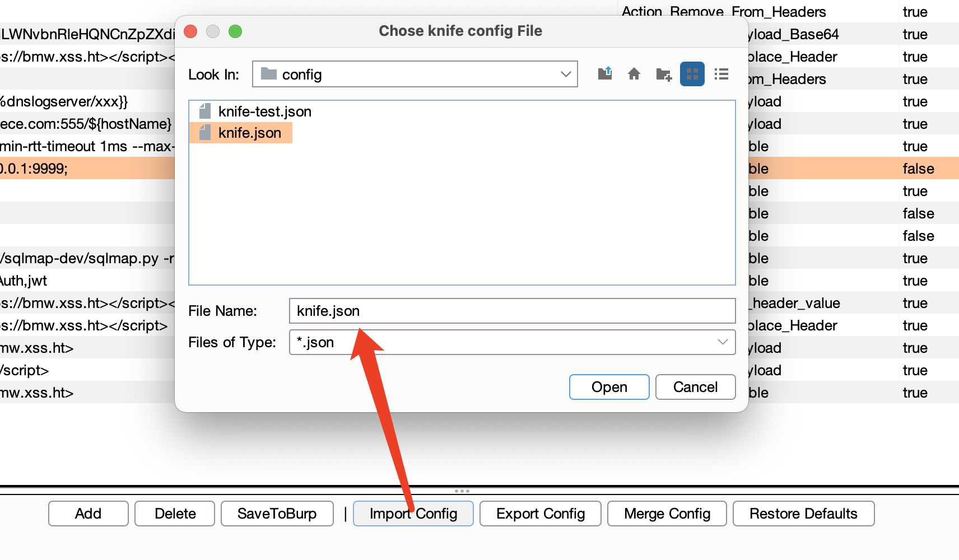Click the green zoom window button
Viewport: 959px width, 560px height.
coord(235,31)
